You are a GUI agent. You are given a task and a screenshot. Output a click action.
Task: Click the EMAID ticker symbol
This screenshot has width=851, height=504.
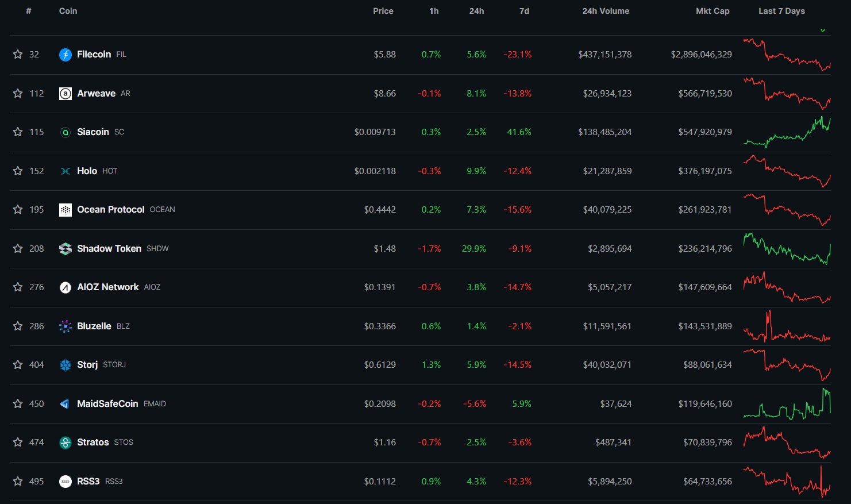155,404
